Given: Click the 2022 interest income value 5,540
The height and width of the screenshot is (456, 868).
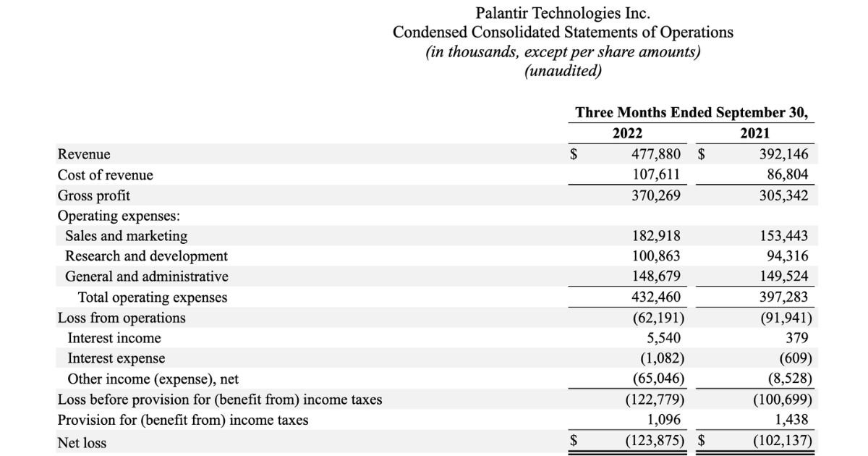Looking at the screenshot, I should (x=663, y=338).
